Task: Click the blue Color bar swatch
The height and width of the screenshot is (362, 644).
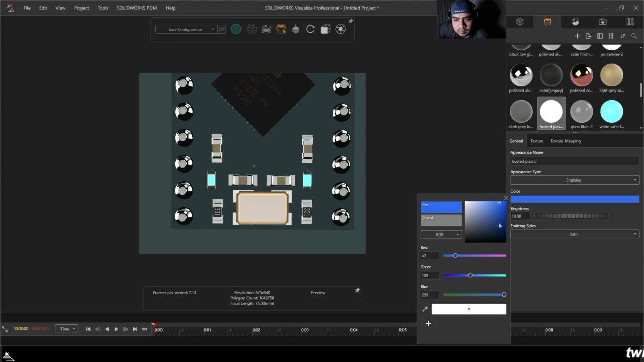Action: (x=574, y=199)
